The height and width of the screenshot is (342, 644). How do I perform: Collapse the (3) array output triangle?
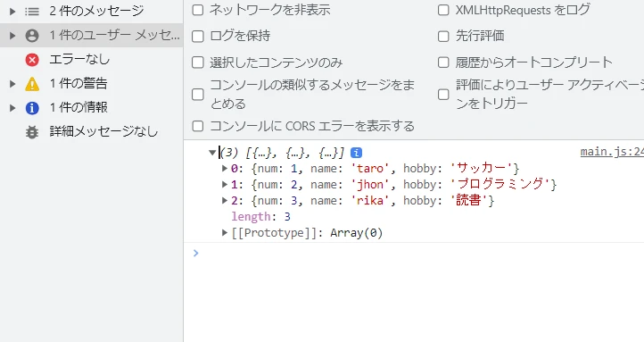point(212,153)
